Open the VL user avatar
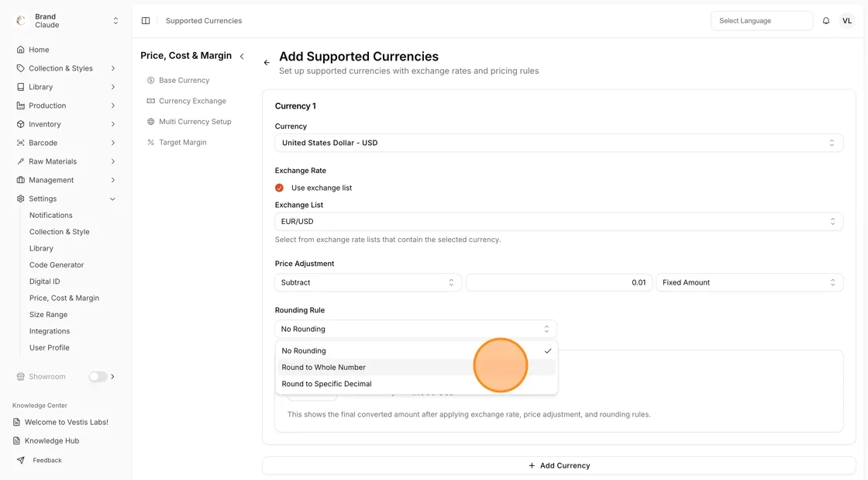Screen dimensions: 868x480 847,20
